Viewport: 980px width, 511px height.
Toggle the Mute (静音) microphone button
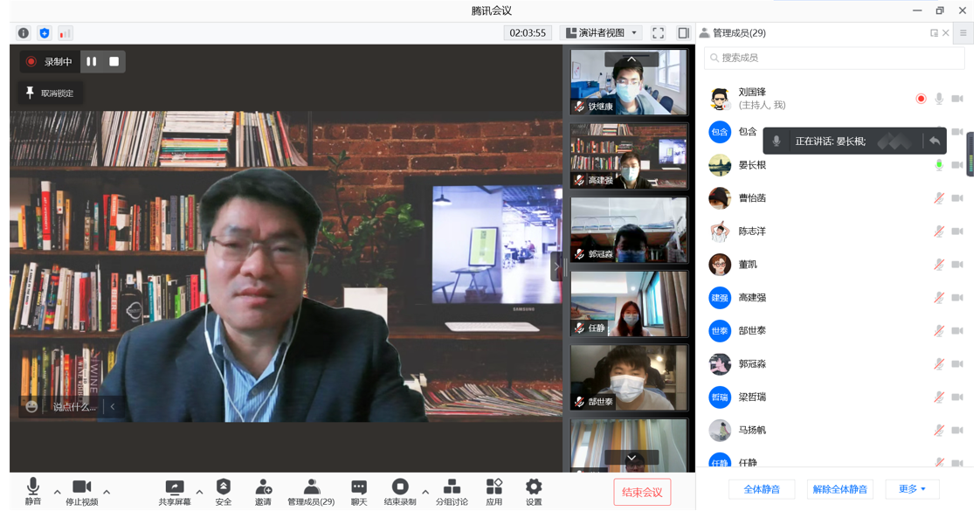click(x=33, y=487)
